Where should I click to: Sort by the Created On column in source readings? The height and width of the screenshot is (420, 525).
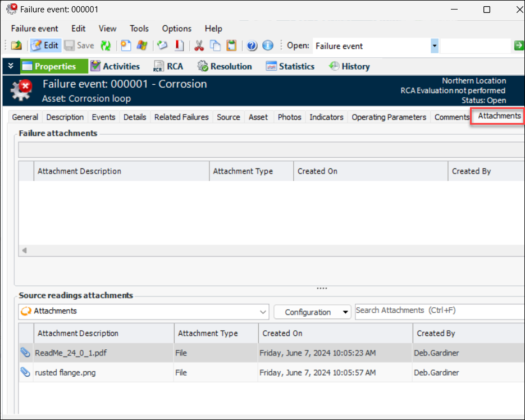[x=335, y=333]
